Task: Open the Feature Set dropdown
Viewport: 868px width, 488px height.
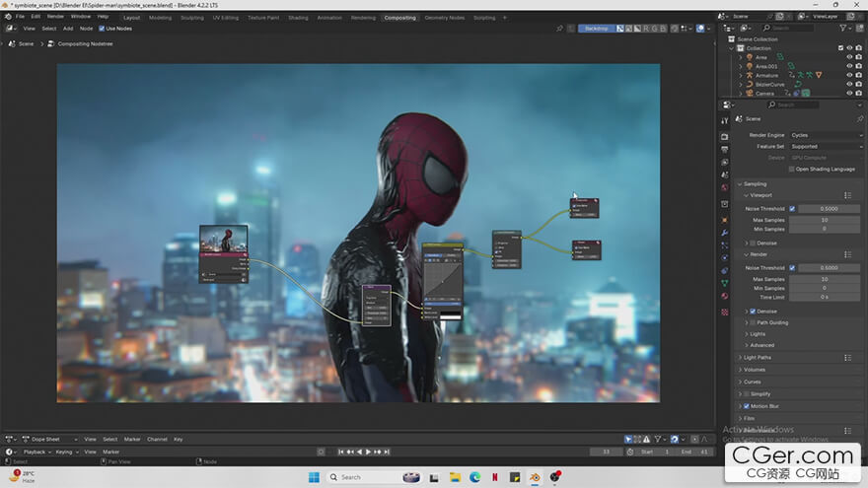Action: point(826,147)
